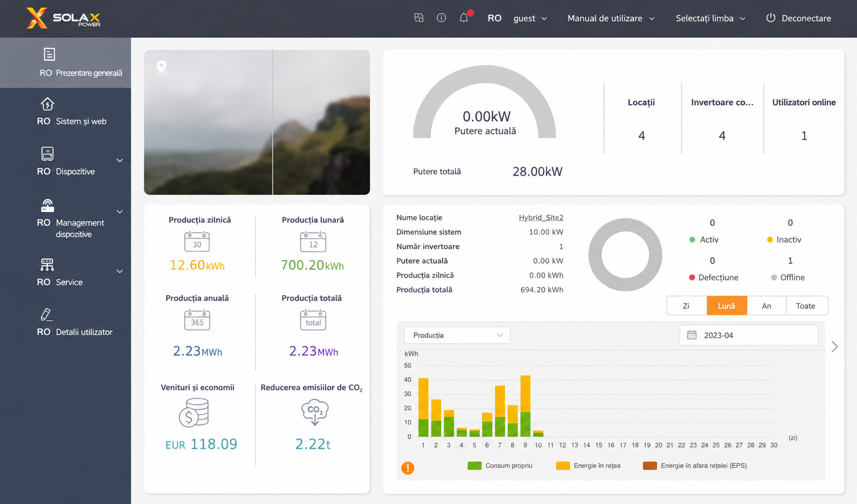The height and width of the screenshot is (504, 857).
Task: Click the Deconectare power icon
Action: click(771, 18)
